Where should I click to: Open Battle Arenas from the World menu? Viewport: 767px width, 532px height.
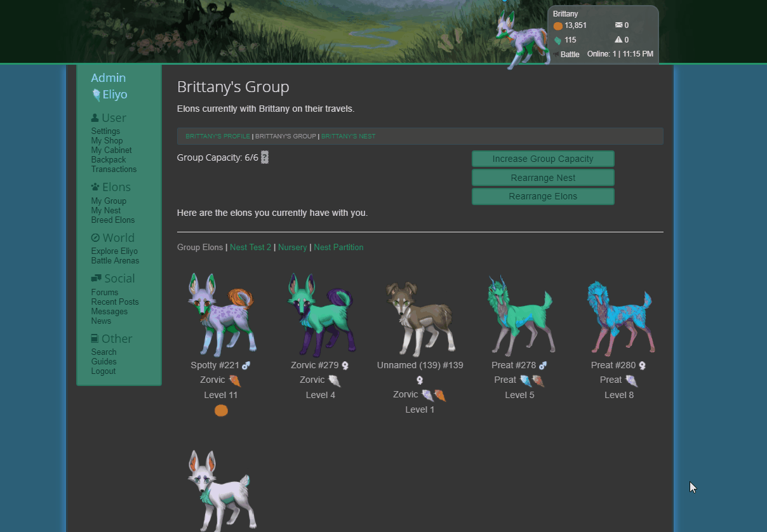[x=115, y=261]
